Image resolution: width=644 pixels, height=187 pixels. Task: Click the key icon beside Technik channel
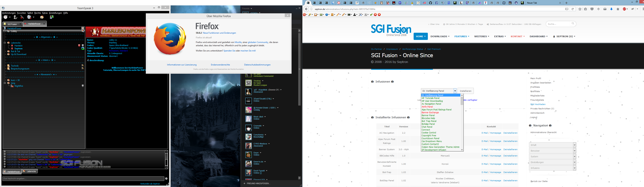click(82, 66)
